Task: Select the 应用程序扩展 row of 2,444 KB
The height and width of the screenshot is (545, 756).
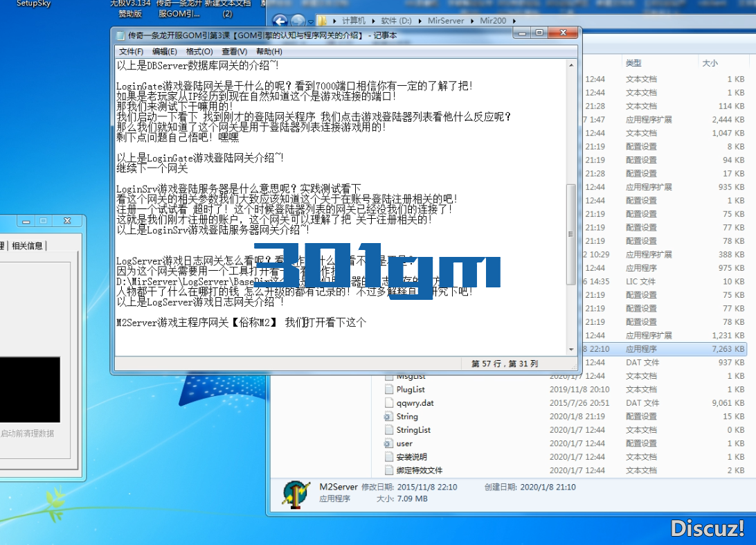Action: [x=666, y=119]
